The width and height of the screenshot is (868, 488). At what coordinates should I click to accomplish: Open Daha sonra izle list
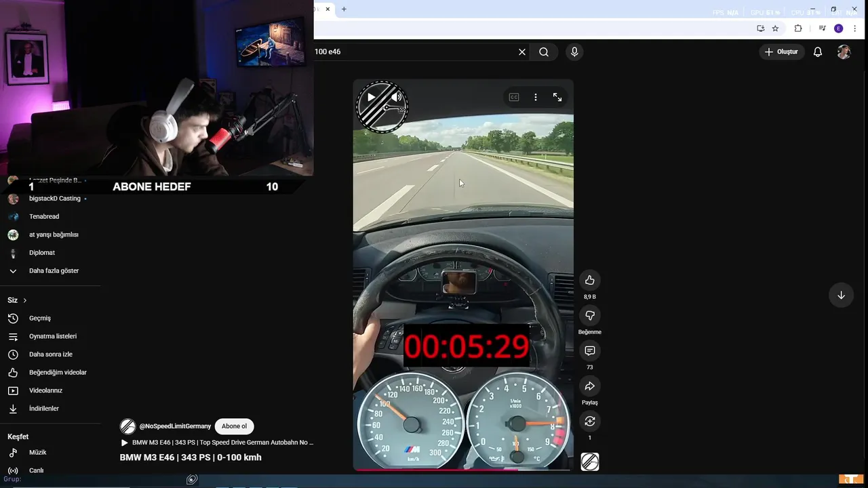click(51, 354)
